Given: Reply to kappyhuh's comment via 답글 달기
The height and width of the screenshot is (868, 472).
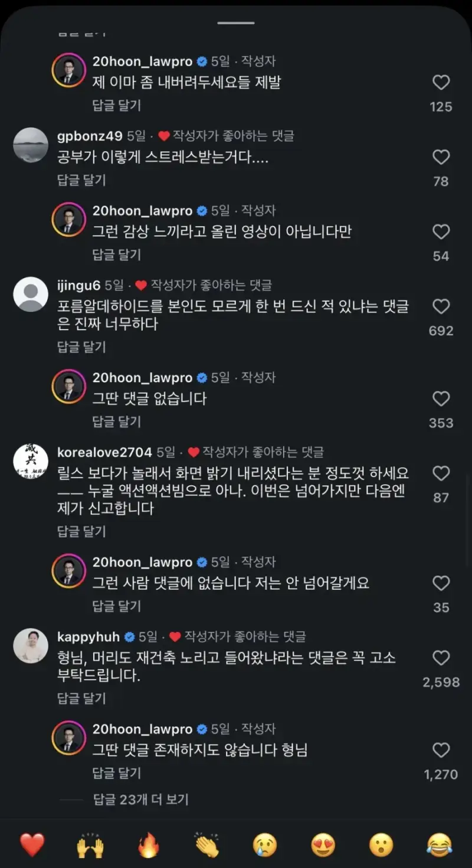Looking at the screenshot, I should (81, 699).
